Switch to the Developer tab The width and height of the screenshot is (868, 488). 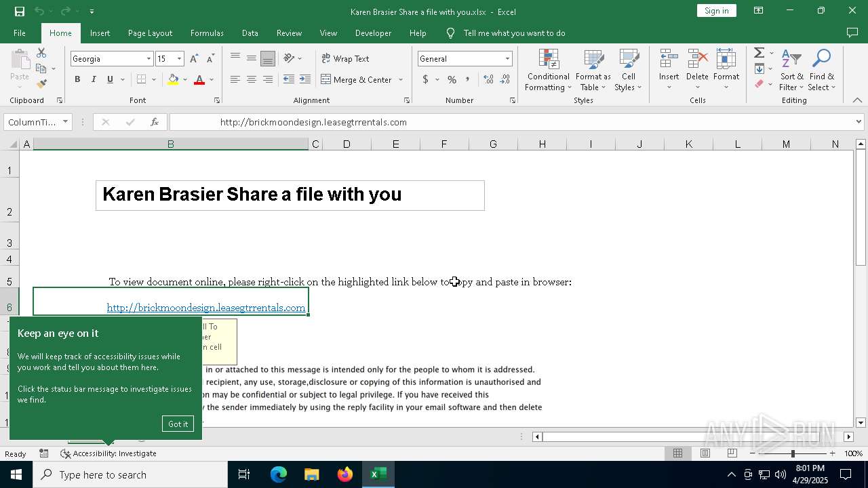pos(373,33)
